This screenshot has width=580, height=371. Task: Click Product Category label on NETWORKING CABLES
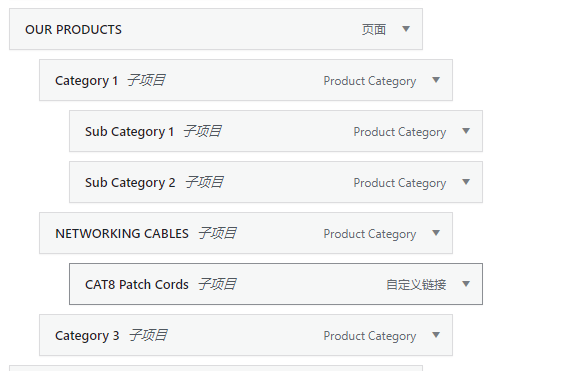pos(370,234)
